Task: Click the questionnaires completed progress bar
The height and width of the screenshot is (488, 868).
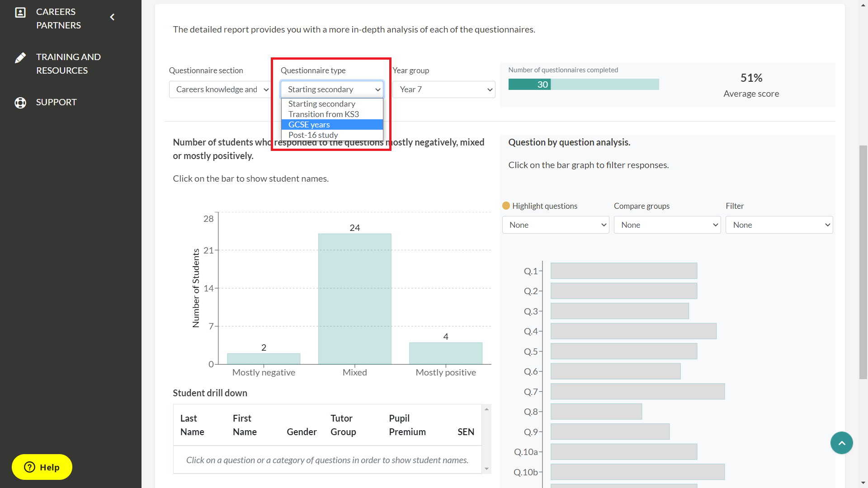Action: point(584,84)
